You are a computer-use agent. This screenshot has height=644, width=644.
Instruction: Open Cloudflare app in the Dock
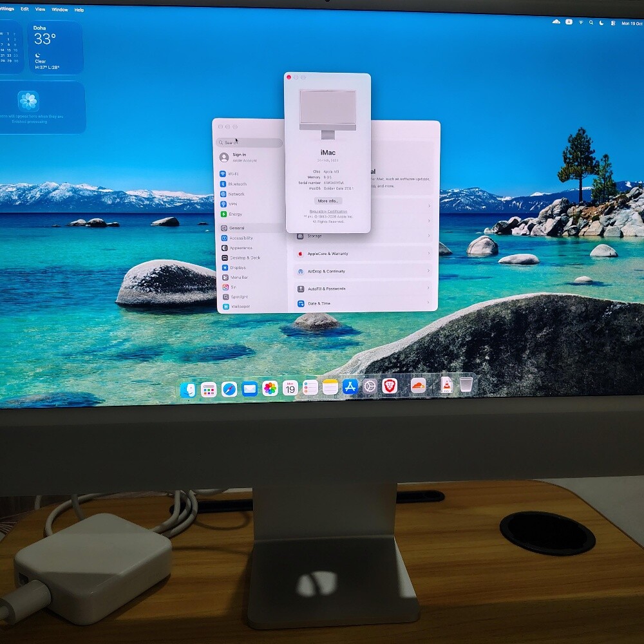pos(418,385)
